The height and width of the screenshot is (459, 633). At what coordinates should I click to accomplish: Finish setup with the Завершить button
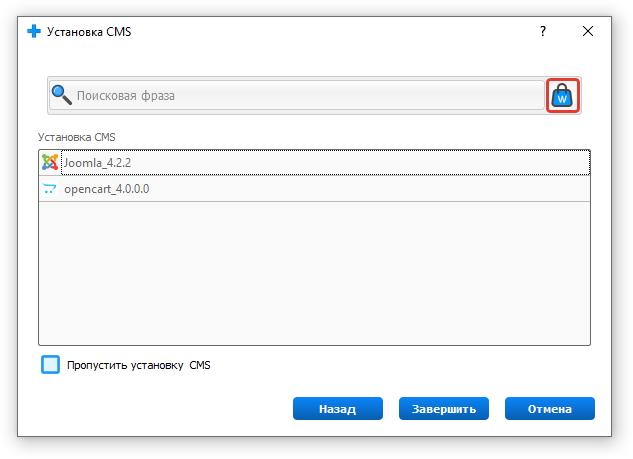pyautogui.click(x=444, y=409)
